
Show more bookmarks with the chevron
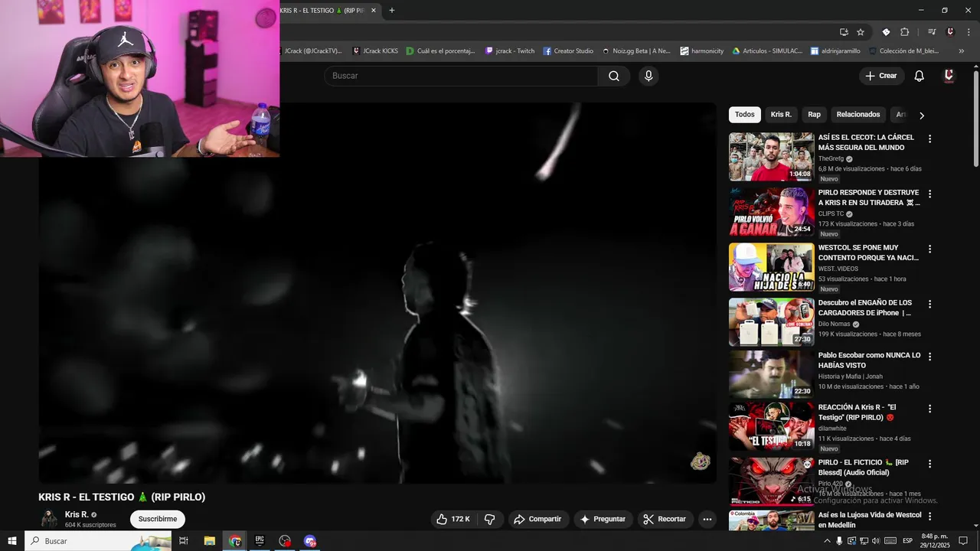(x=961, y=51)
